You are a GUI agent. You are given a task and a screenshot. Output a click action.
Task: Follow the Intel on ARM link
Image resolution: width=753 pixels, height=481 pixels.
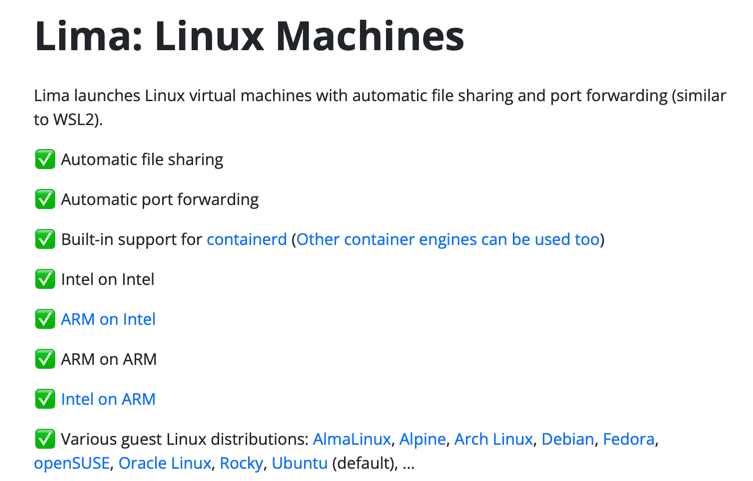pyautogui.click(x=108, y=399)
